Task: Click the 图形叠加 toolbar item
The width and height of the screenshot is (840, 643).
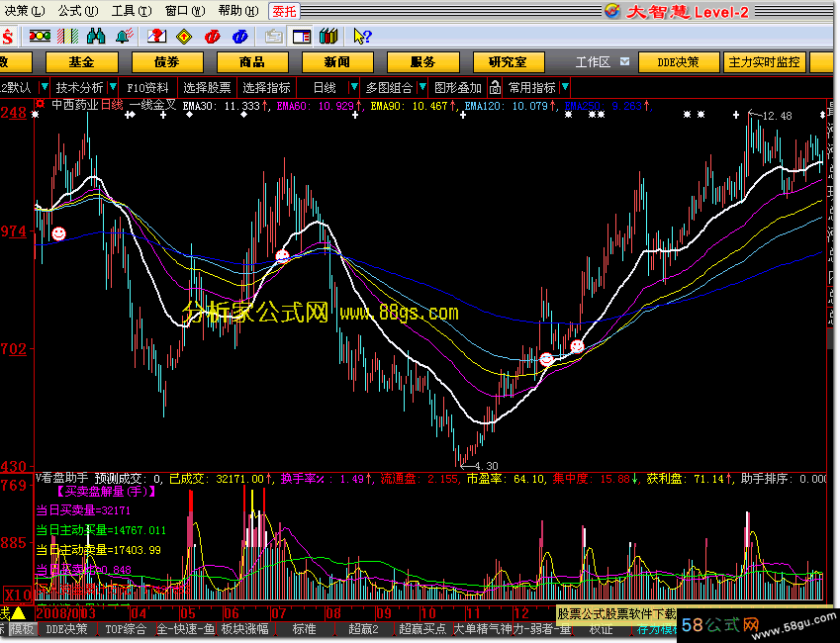Action: pyautogui.click(x=458, y=87)
